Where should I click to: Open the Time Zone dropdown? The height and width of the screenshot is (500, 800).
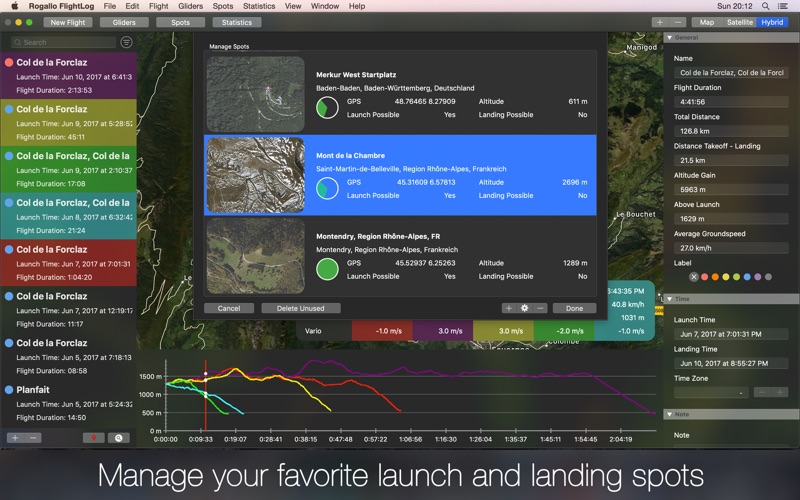click(711, 392)
